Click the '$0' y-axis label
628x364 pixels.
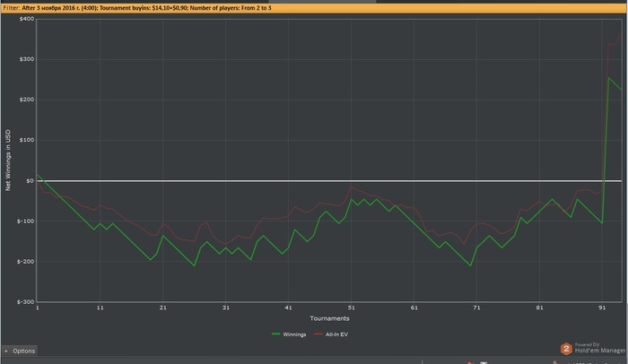[30, 180]
